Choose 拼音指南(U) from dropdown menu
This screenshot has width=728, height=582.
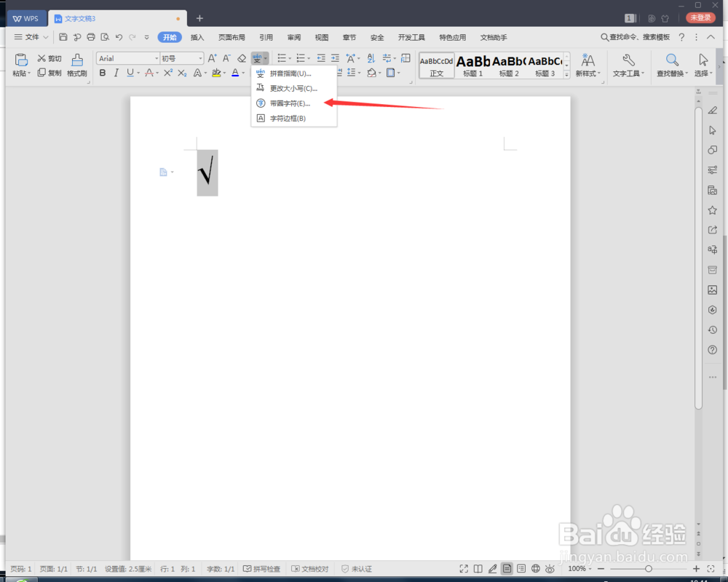click(294, 73)
